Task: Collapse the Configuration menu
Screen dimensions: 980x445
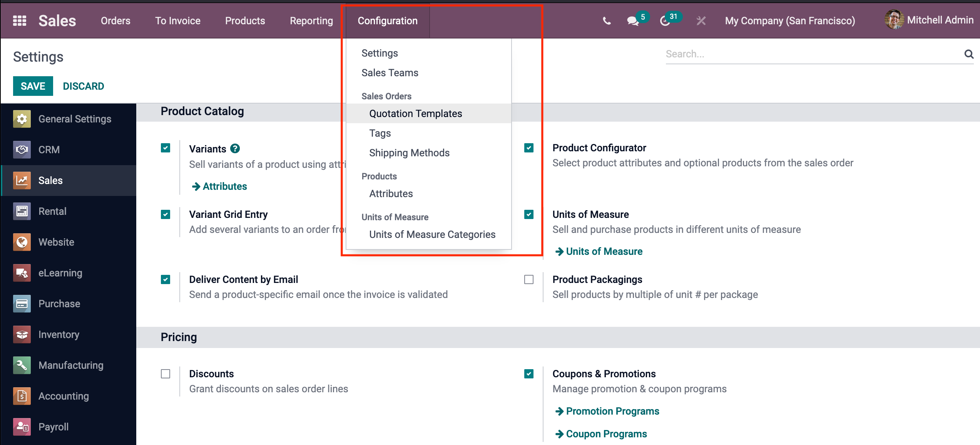Action: click(x=388, y=21)
